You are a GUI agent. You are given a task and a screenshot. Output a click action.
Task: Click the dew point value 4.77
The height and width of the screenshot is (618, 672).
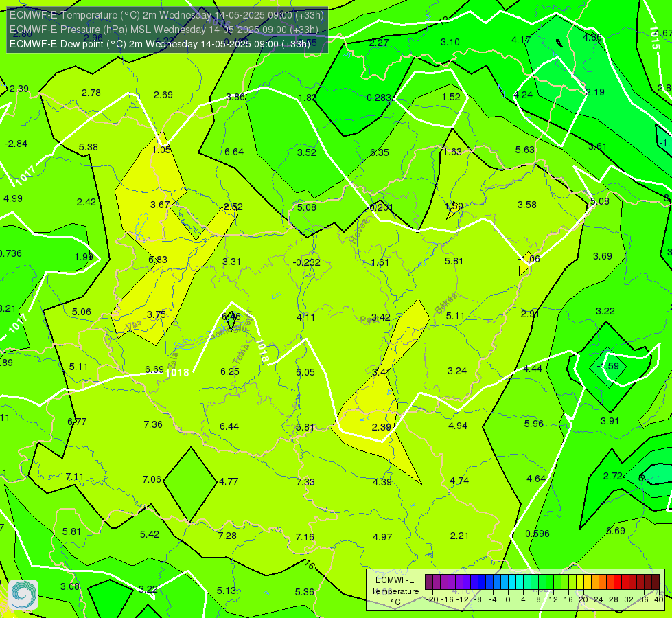(x=229, y=481)
